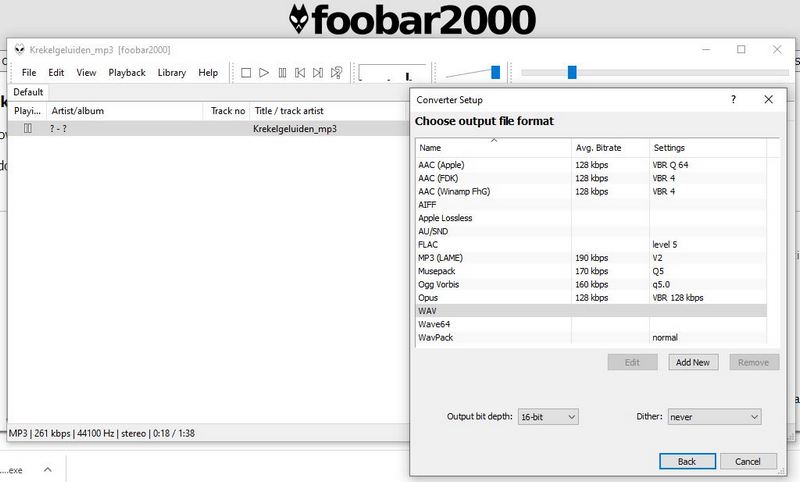Image resolution: width=800 pixels, height=482 pixels.
Task: Select the WAV format row
Action: (591, 311)
